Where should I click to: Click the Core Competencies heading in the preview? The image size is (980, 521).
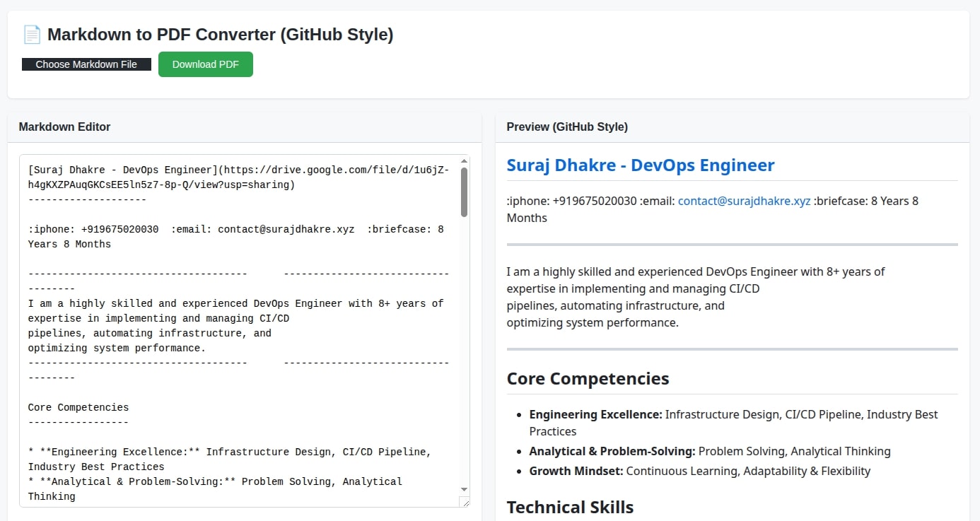(588, 379)
